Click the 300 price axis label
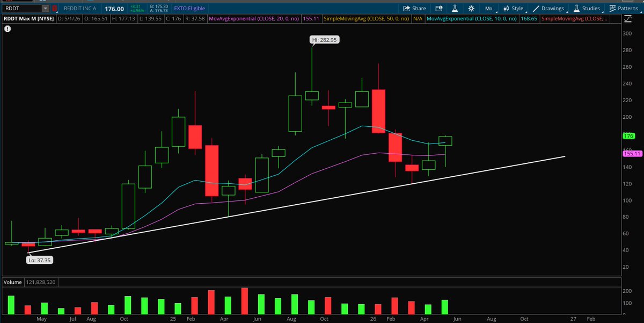The height and width of the screenshot is (323, 644). click(x=627, y=33)
